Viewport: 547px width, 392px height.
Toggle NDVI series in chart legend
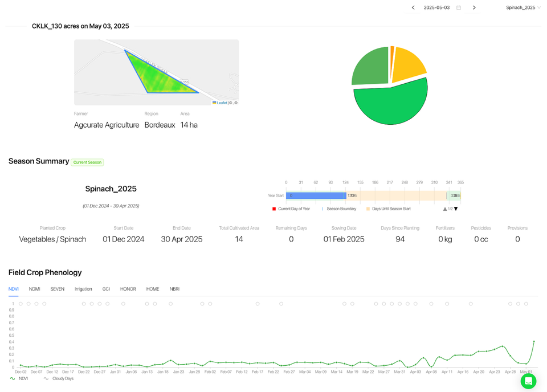pyautogui.click(x=19, y=378)
